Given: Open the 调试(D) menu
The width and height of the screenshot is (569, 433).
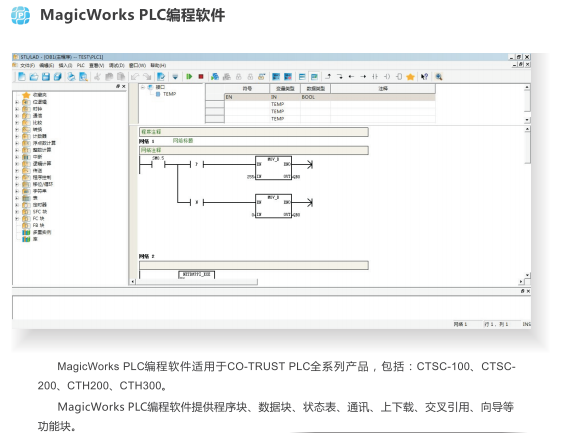Looking at the screenshot, I should [116, 65].
